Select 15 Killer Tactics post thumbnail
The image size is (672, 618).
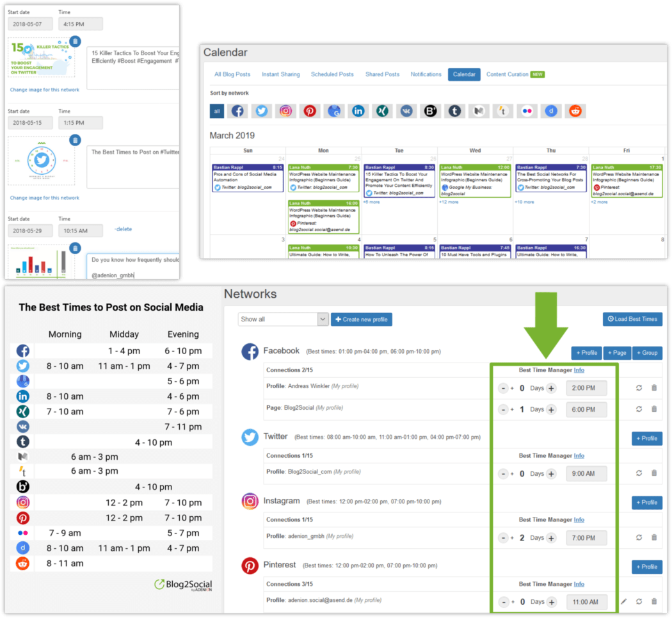point(41,58)
